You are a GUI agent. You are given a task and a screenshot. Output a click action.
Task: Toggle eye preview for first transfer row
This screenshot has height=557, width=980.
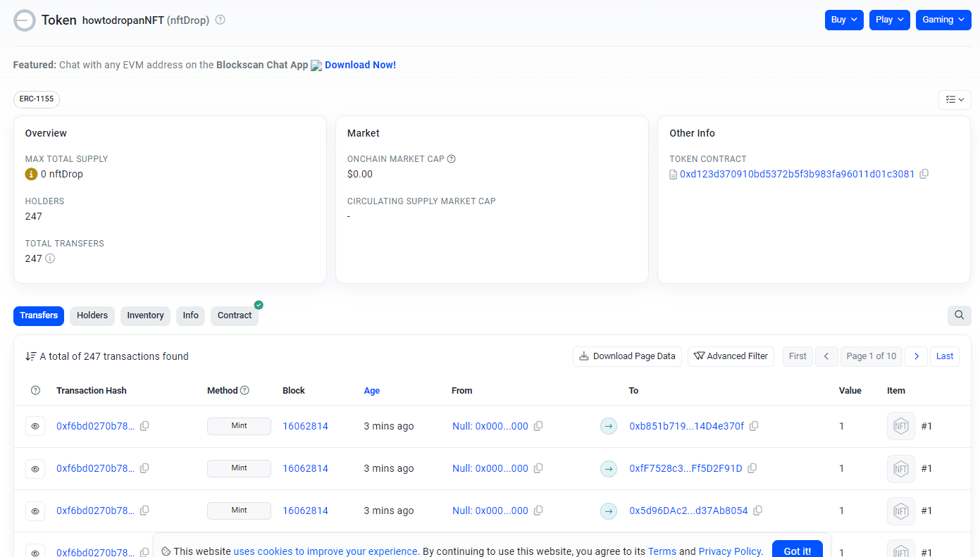click(x=35, y=426)
